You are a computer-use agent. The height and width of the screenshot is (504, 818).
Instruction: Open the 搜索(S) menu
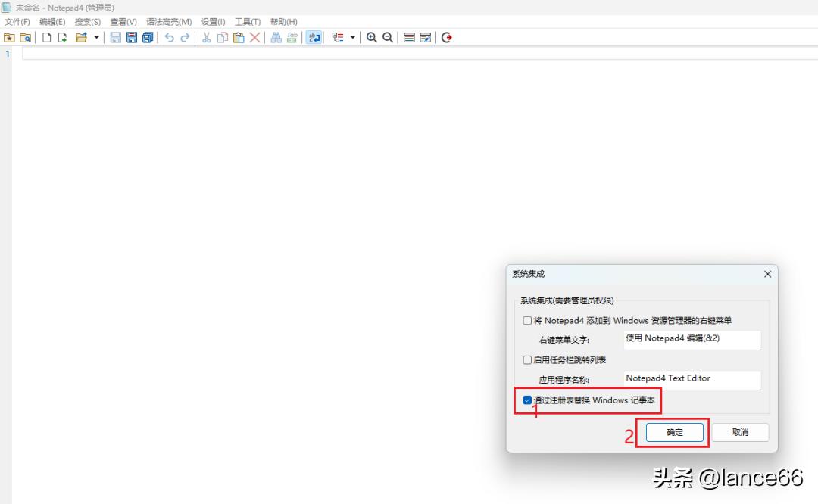click(x=88, y=22)
